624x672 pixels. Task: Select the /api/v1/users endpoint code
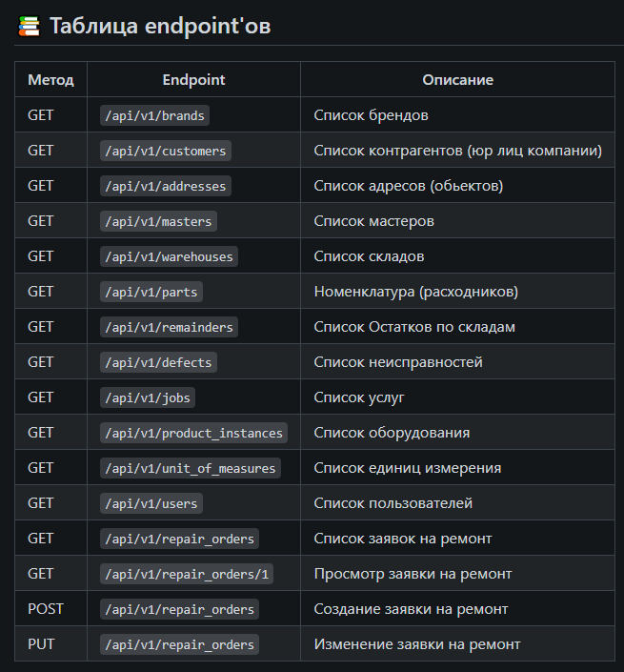(151, 503)
